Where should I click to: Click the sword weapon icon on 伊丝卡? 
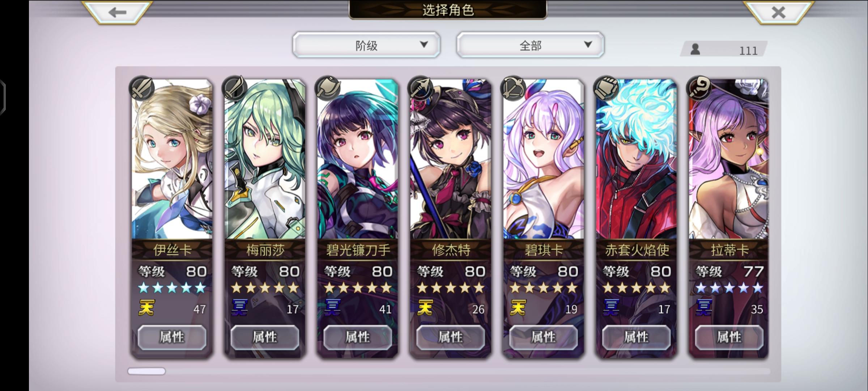(141, 88)
